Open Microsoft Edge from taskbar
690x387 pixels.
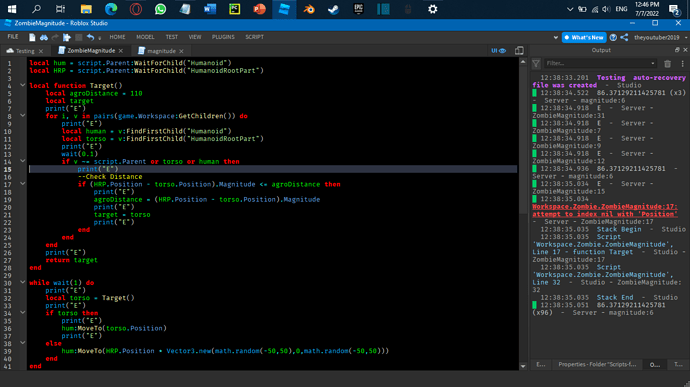(x=111, y=9)
